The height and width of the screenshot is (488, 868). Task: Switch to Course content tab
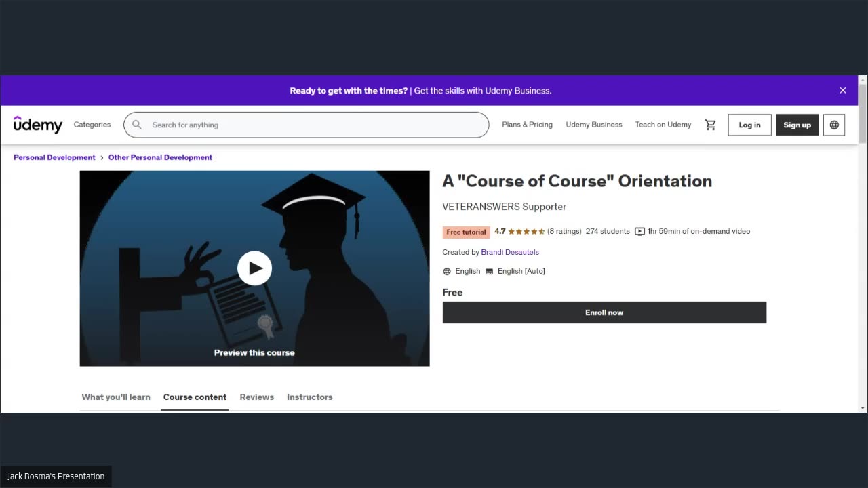pyautogui.click(x=195, y=397)
